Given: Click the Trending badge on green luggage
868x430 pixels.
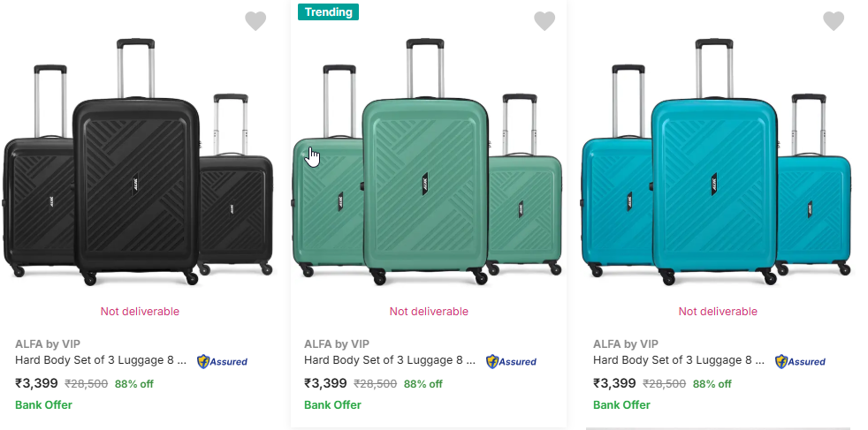Looking at the screenshot, I should click(x=328, y=12).
